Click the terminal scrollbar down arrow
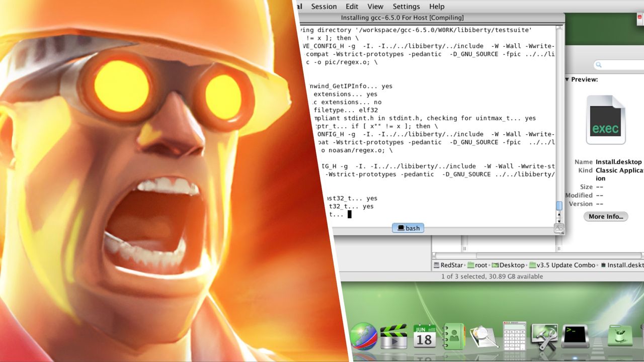 point(558,221)
